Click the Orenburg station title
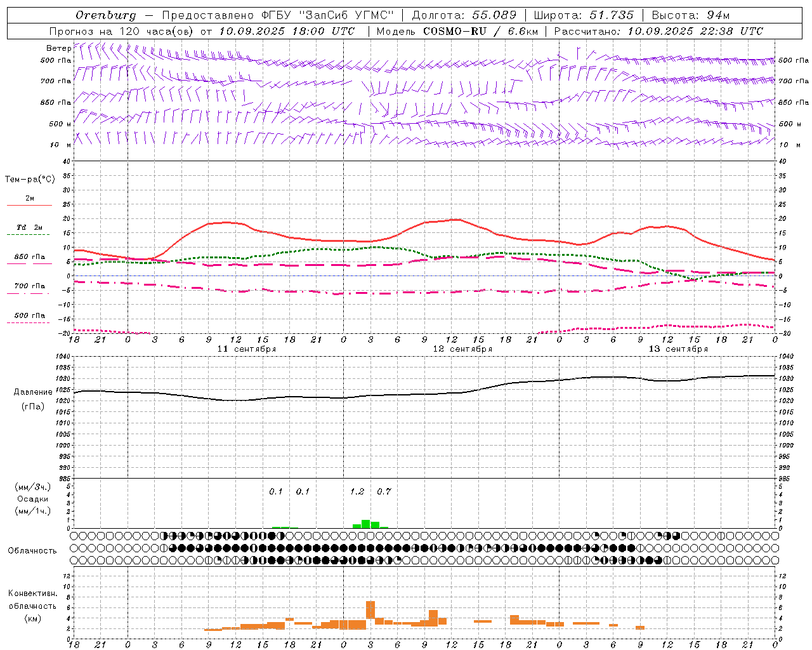The image size is (812, 650). point(105,15)
